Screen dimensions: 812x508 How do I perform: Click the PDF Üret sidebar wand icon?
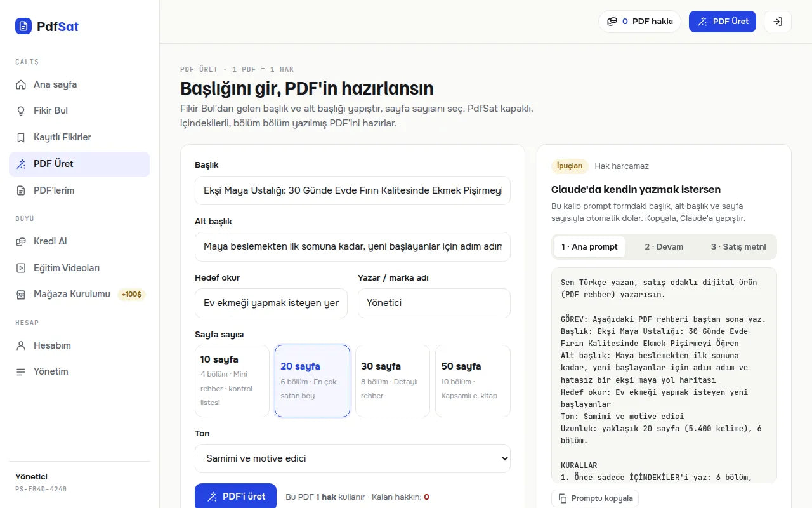pyautogui.click(x=21, y=164)
